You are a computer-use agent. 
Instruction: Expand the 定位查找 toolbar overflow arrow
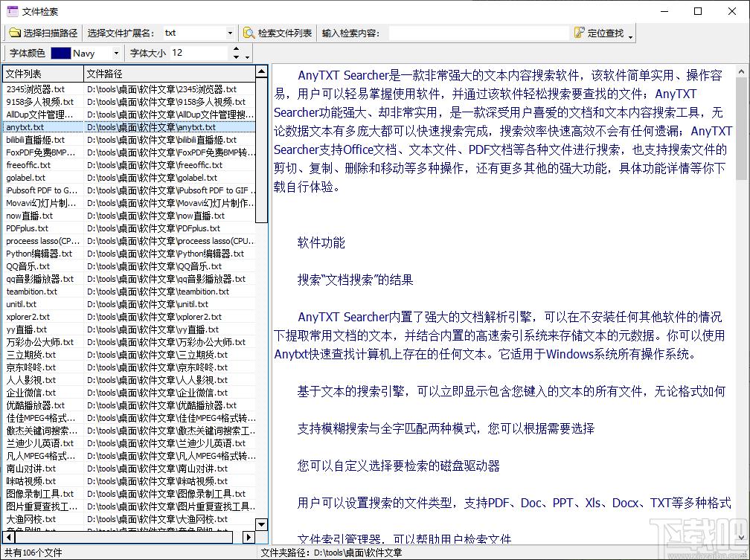coord(631,35)
